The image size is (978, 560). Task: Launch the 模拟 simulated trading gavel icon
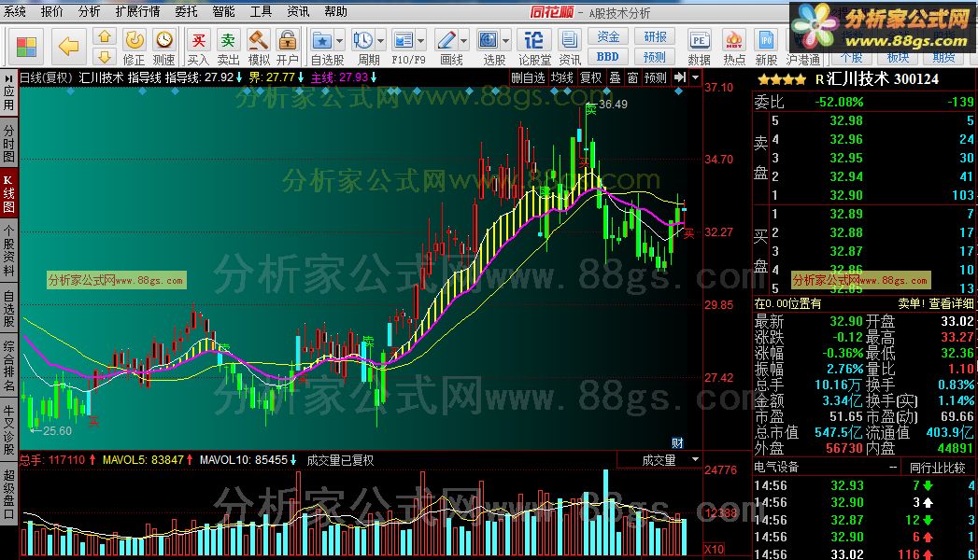[x=259, y=48]
